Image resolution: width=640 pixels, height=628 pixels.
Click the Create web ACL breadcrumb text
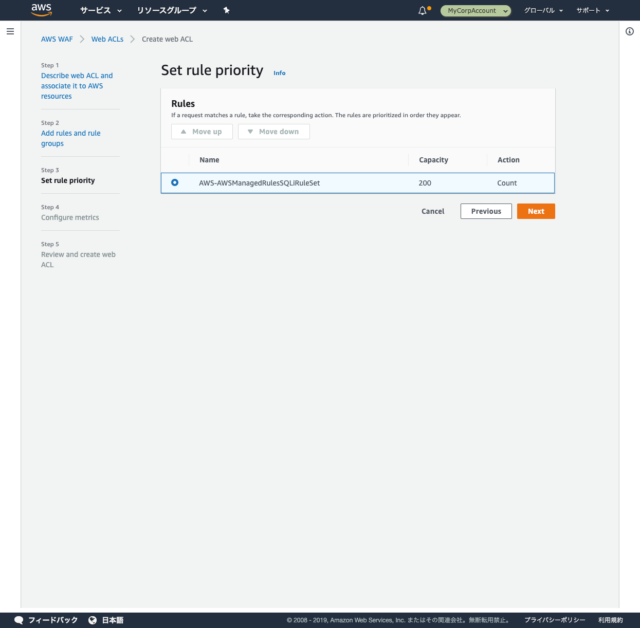point(167,39)
